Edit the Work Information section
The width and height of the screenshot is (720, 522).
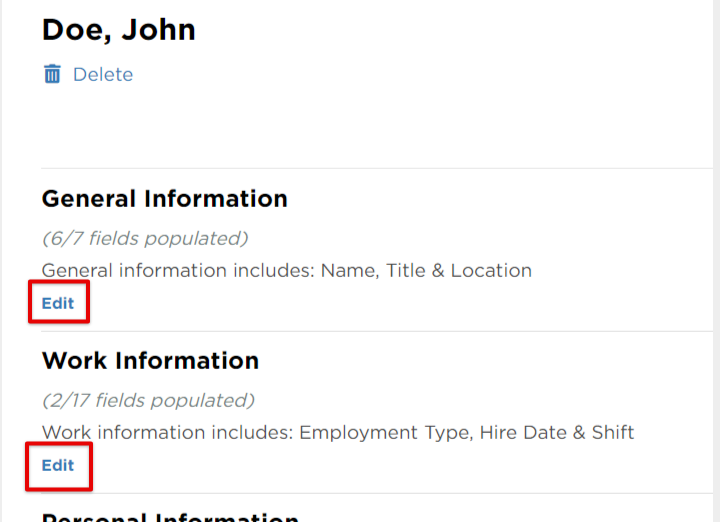pos(58,465)
